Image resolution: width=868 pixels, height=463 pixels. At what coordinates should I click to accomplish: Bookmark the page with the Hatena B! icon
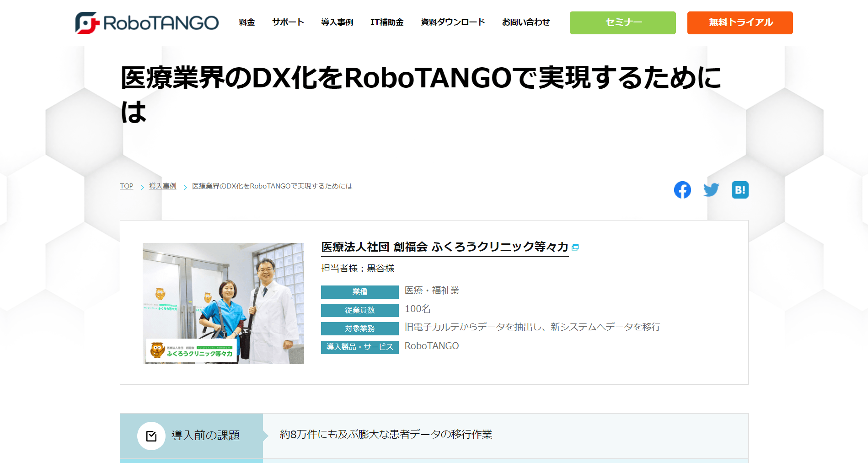coord(740,190)
